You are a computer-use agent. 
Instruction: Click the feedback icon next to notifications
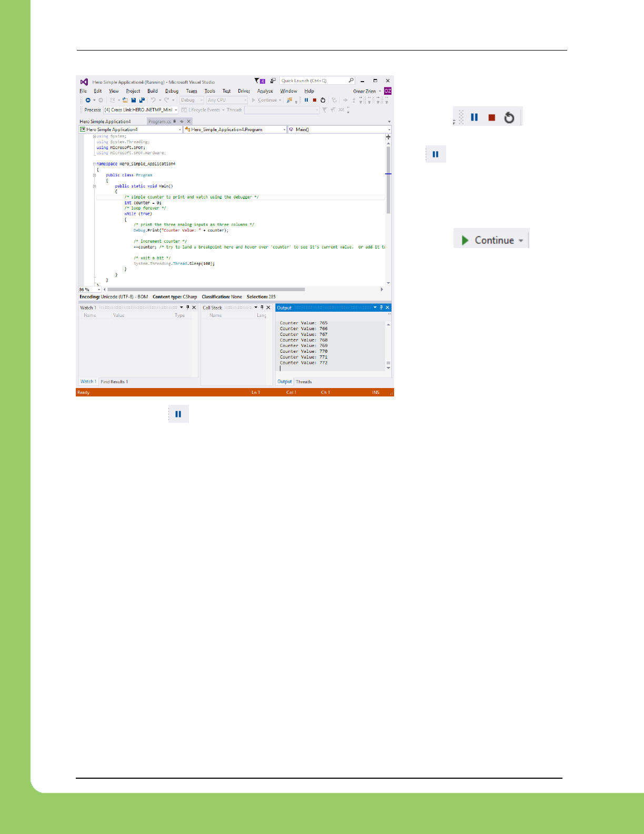[273, 81]
